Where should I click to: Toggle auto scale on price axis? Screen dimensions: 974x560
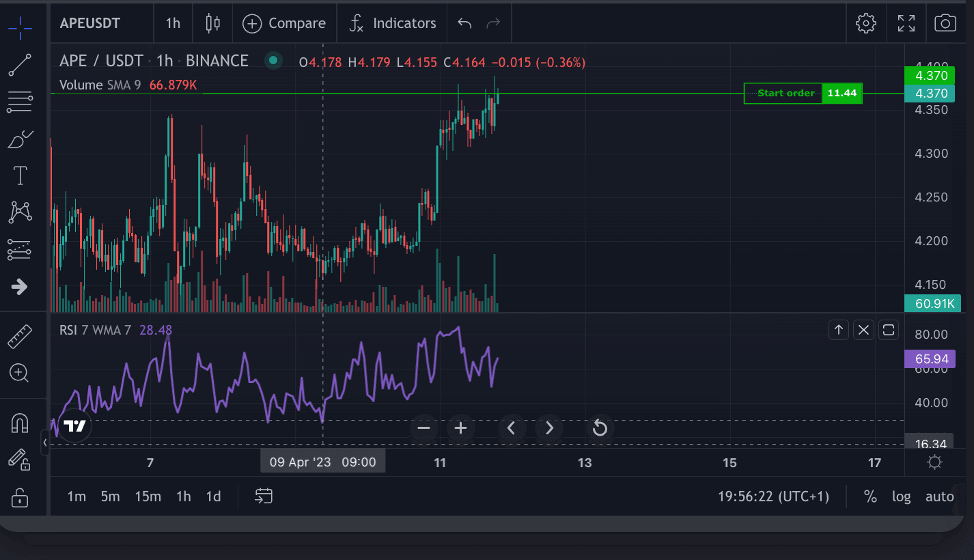click(x=939, y=496)
